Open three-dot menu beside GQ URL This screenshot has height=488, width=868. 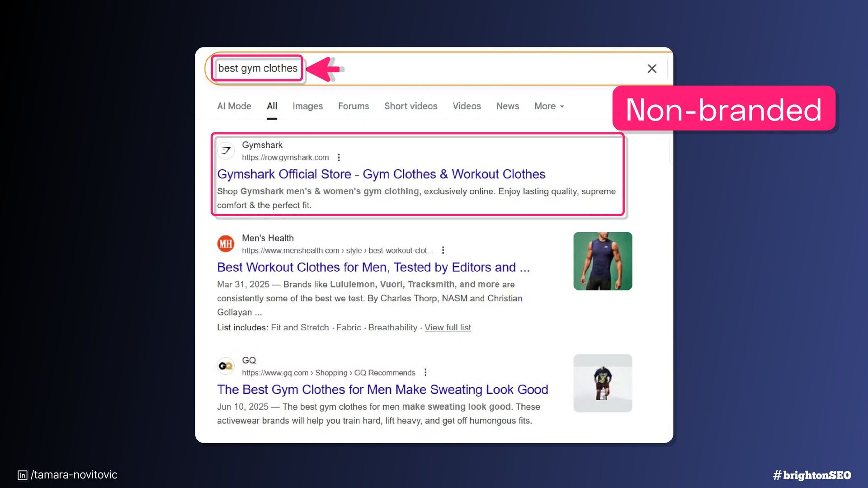pyautogui.click(x=425, y=372)
